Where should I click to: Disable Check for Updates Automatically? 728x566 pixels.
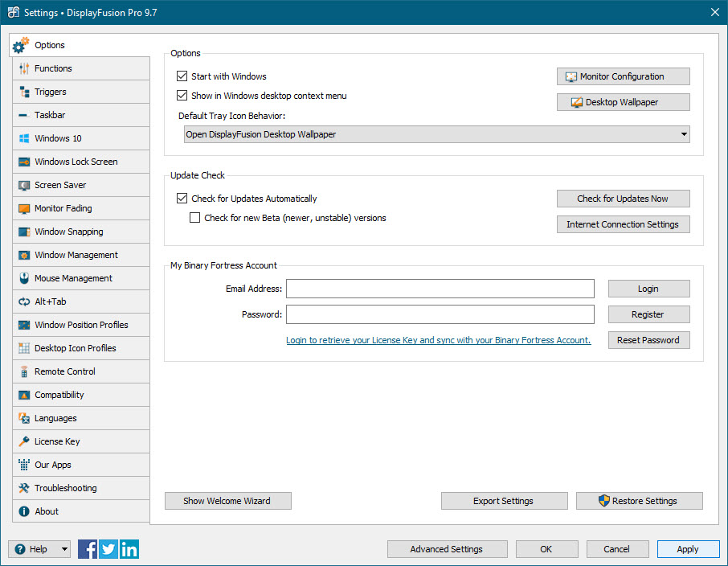click(x=182, y=199)
